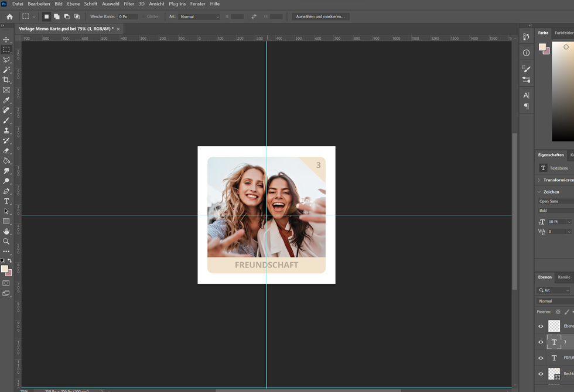Choose the Intersect with Selection mode

(x=77, y=17)
